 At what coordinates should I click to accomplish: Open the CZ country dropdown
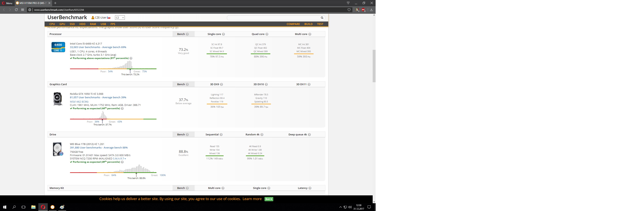[120, 18]
